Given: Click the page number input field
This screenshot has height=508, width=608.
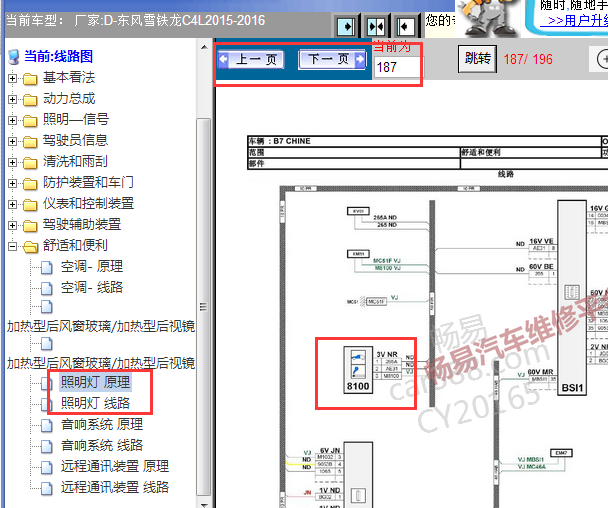Looking at the screenshot, I should coord(399,67).
